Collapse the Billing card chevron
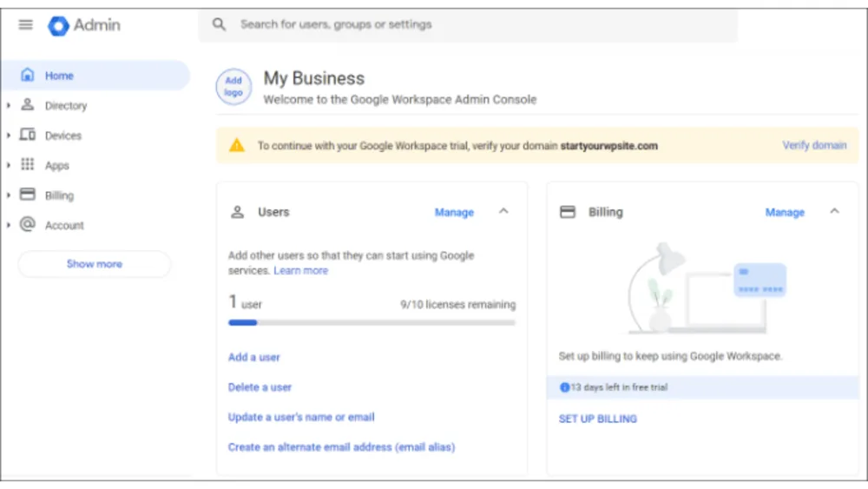Screen dimensions: 868x489 pyautogui.click(x=834, y=211)
